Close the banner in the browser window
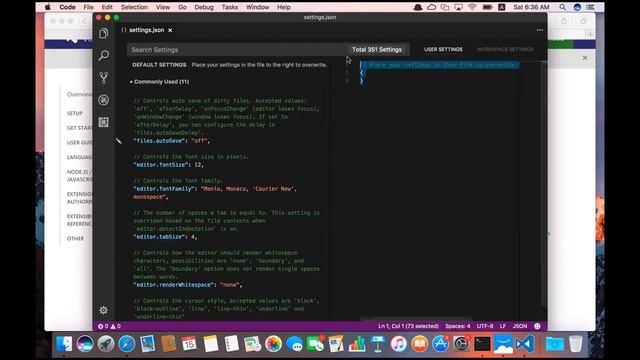The height and width of the screenshot is (360, 640). [585, 58]
